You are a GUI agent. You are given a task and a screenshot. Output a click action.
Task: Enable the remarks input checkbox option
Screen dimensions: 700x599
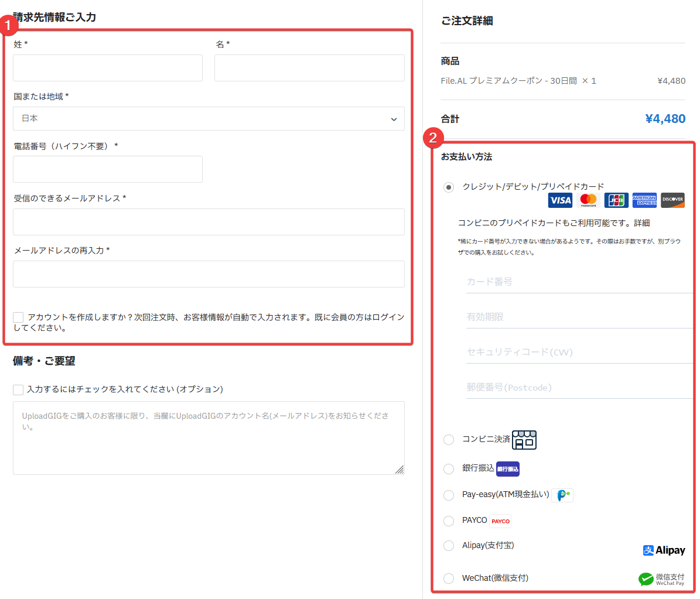18,389
